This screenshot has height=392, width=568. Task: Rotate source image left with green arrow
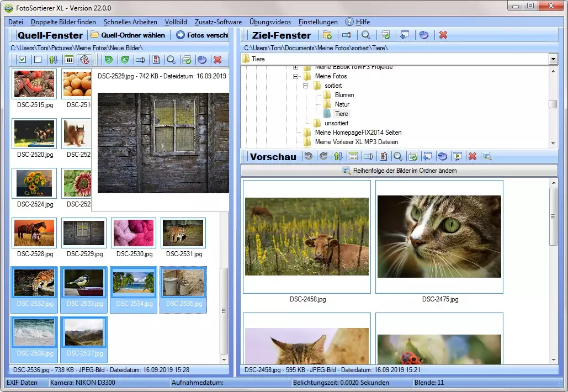point(109,60)
